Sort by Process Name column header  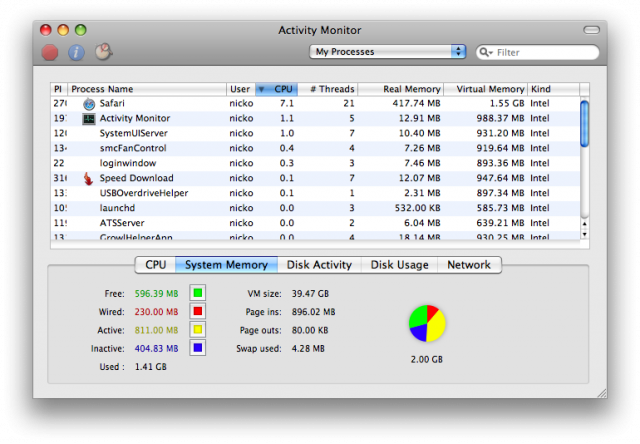pyautogui.click(x=147, y=89)
